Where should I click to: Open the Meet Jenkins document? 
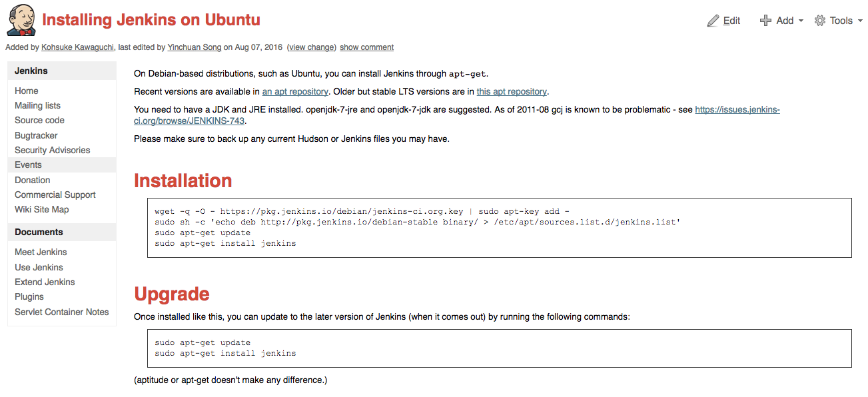(x=41, y=252)
